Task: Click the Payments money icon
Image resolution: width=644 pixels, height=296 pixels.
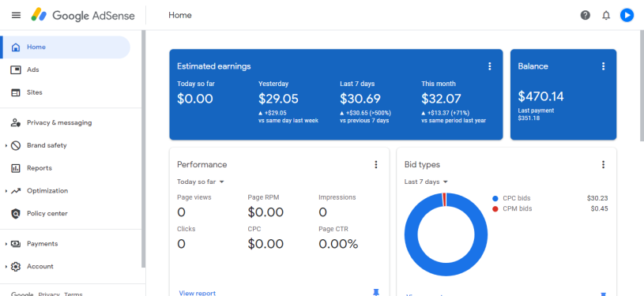Action: tap(16, 244)
